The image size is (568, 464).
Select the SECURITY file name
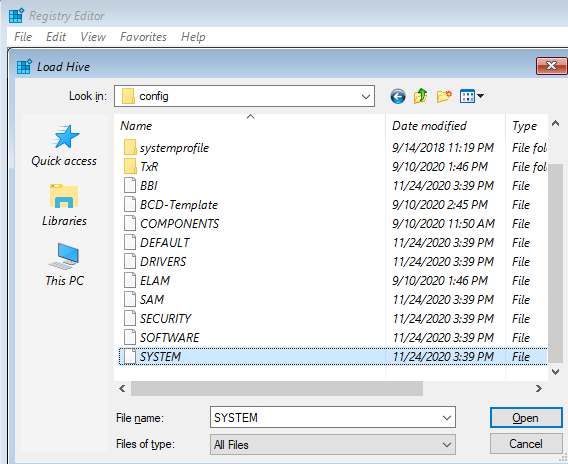pyautogui.click(x=166, y=318)
